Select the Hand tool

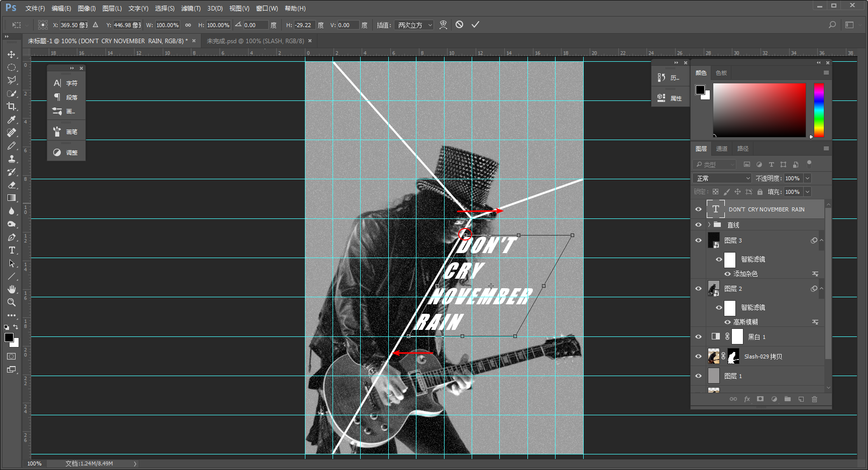tap(12, 289)
